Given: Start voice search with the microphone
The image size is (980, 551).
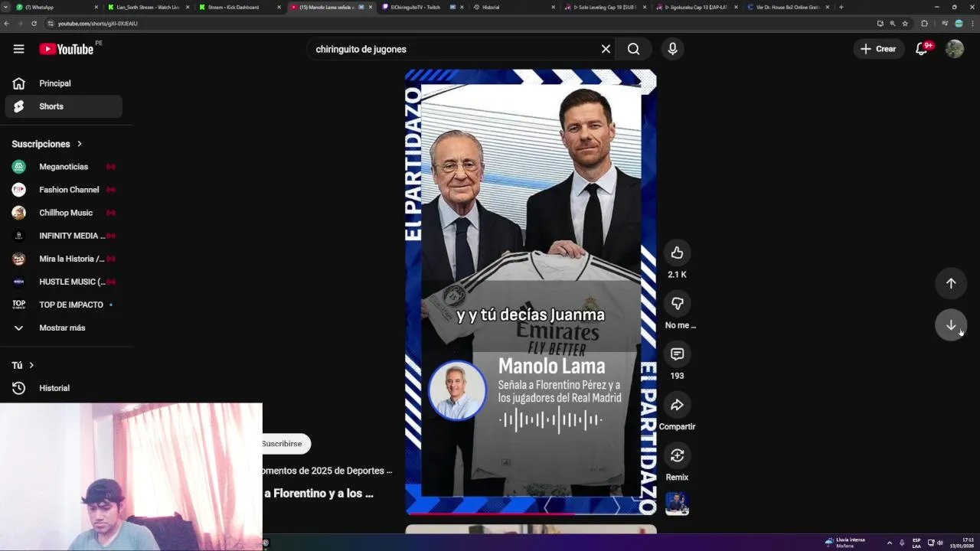Looking at the screenshot, I should (672, 49).
